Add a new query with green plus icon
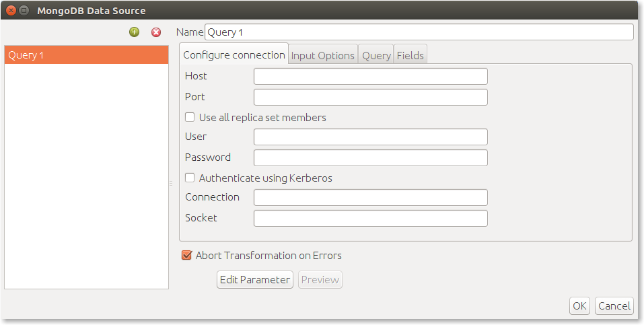The width and height of the screenshot is (644, 325). [135, 32]
